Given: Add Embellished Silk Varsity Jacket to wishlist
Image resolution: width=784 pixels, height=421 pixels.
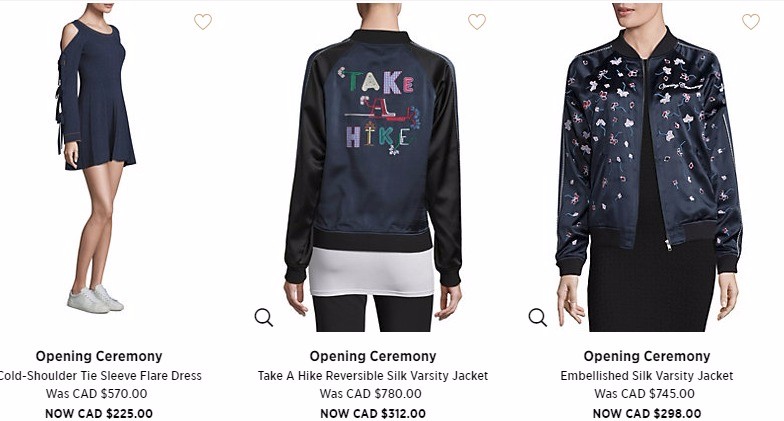Looking at the screenshot, I should coord(750,22).
